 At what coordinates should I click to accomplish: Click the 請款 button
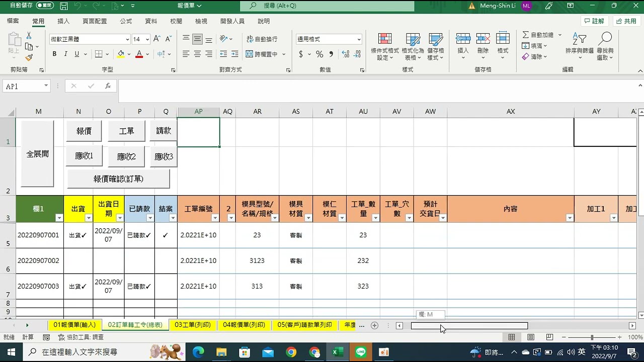click(x=164, y=131)
